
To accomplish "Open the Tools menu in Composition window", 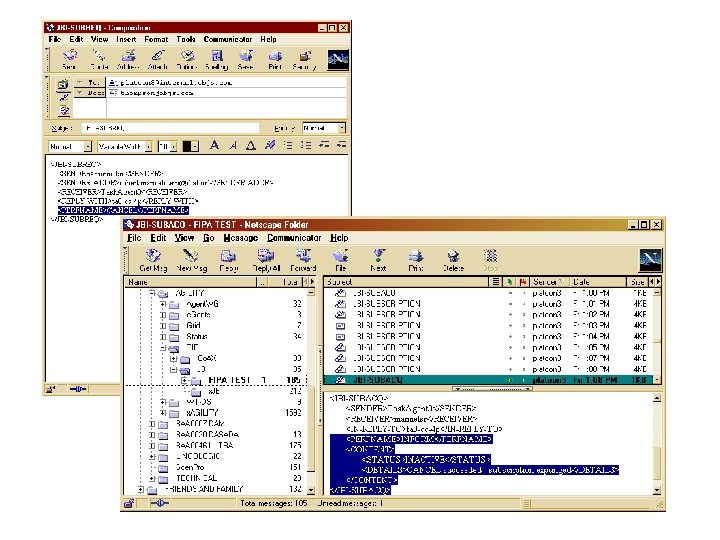I will (186, 39).
